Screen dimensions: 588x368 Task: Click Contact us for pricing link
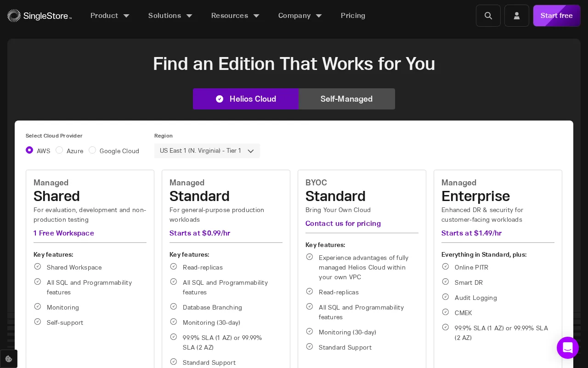click(x=343, y=224)
